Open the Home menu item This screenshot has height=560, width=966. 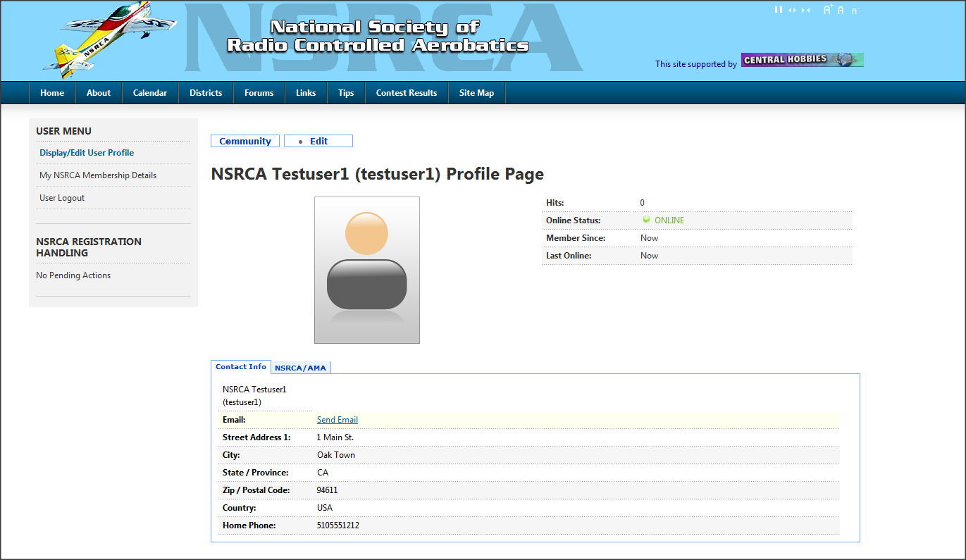(x=52, y=93)
